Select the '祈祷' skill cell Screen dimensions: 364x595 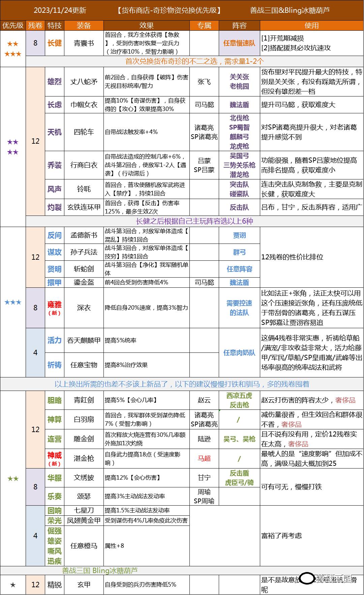pyautogui.click(x=55, y=365)
